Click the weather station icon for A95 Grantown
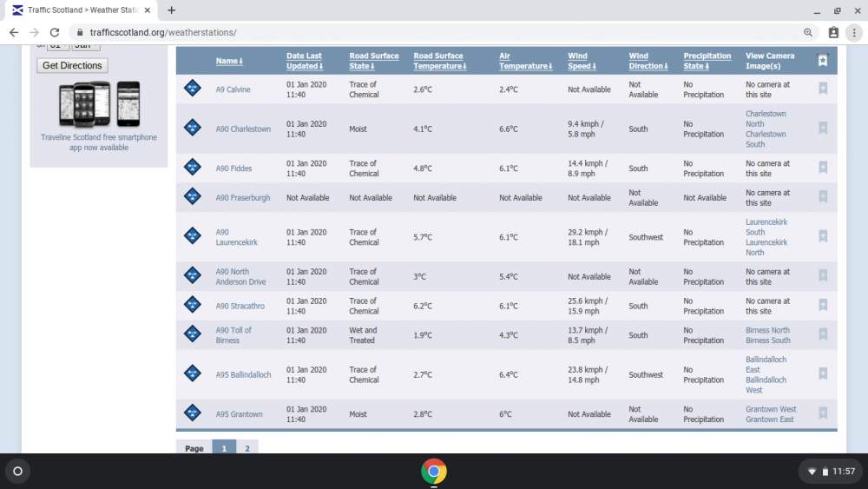 coord(192,412)
